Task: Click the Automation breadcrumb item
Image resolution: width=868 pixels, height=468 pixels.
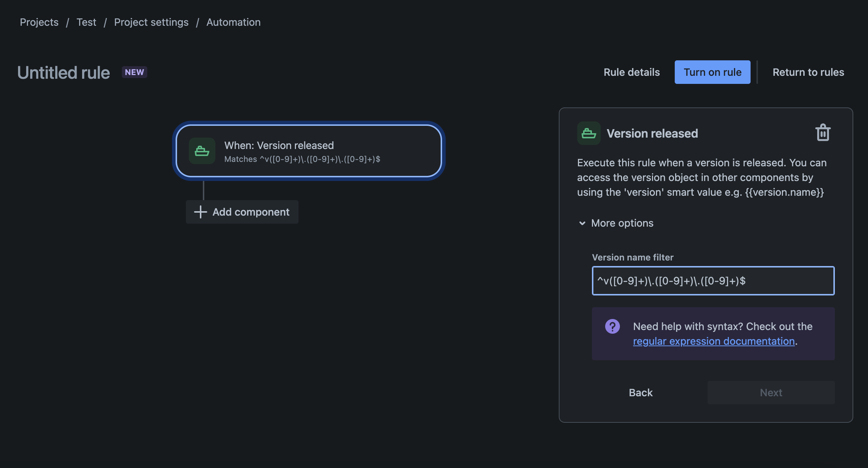Action: 233,21
